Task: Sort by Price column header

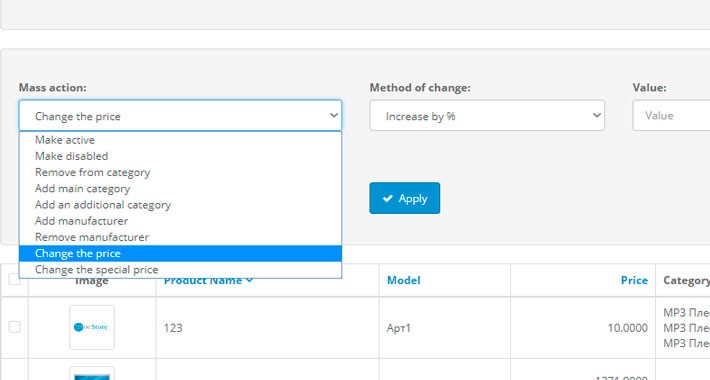Action: (634, 280)
